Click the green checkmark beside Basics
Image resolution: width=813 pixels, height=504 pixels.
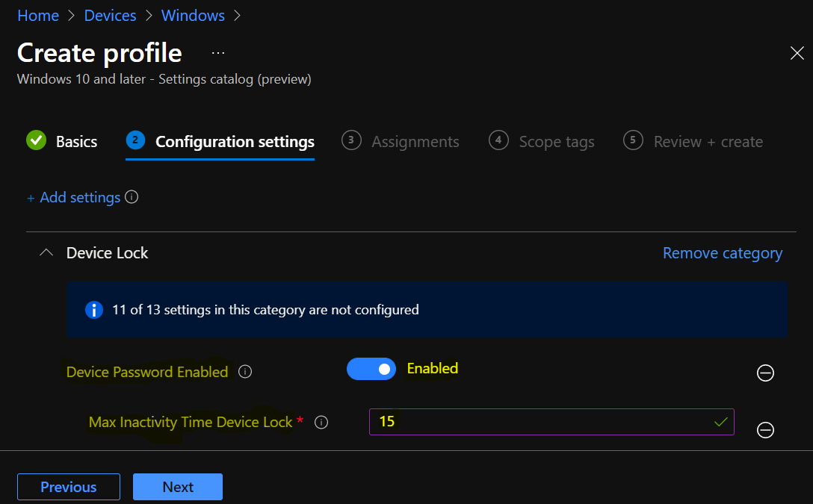(x=37, y=140)
